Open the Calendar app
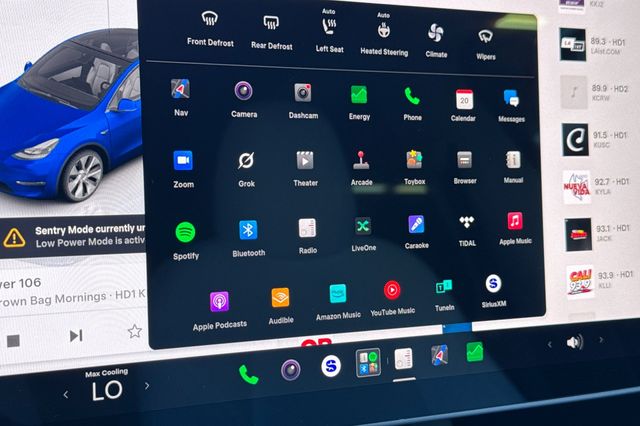The height and width of the screenshot is (426, 640). [464, 100]
